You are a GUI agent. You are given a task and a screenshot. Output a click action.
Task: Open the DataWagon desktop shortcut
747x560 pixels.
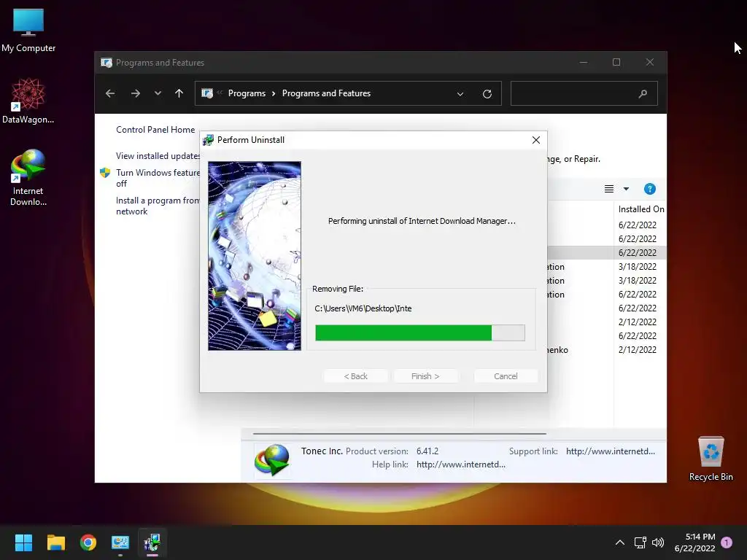(28, 101)
